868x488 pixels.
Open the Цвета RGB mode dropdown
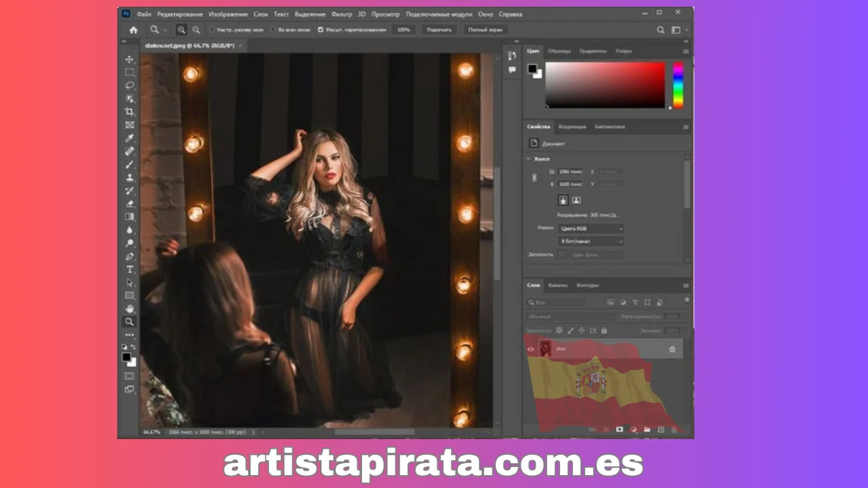click(591, 229)
